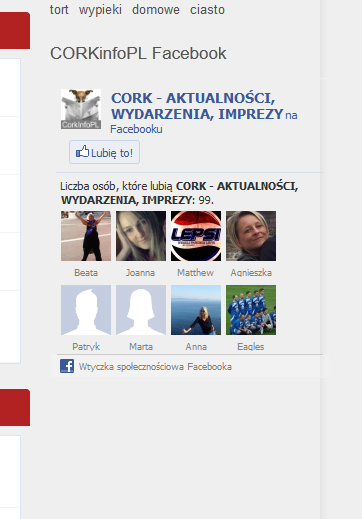This screenshot has width=362, height=519.
Task: Open the 'wypieki' tag link
Action: click(x=100, y=10)
